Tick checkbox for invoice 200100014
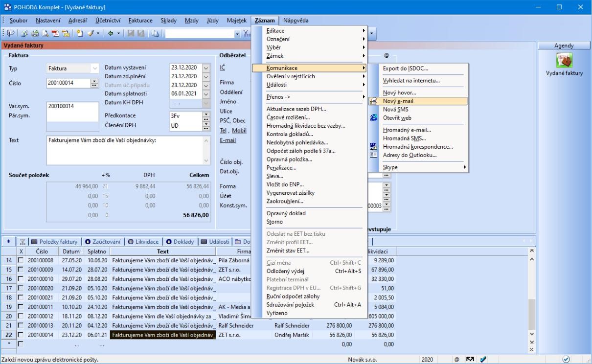Viewport: 592px width, 364px height. coord(22,335)
